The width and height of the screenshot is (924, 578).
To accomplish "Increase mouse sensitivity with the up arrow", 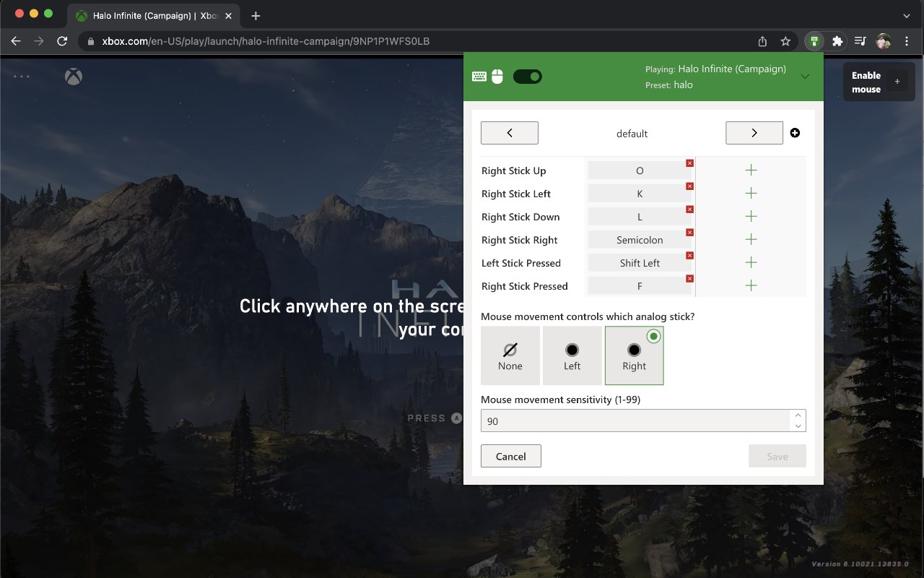I will click(798, 415).
